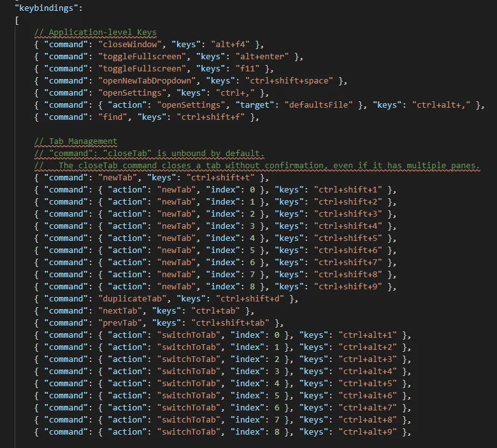Select the "prevTab" command value

coord(120,323)
